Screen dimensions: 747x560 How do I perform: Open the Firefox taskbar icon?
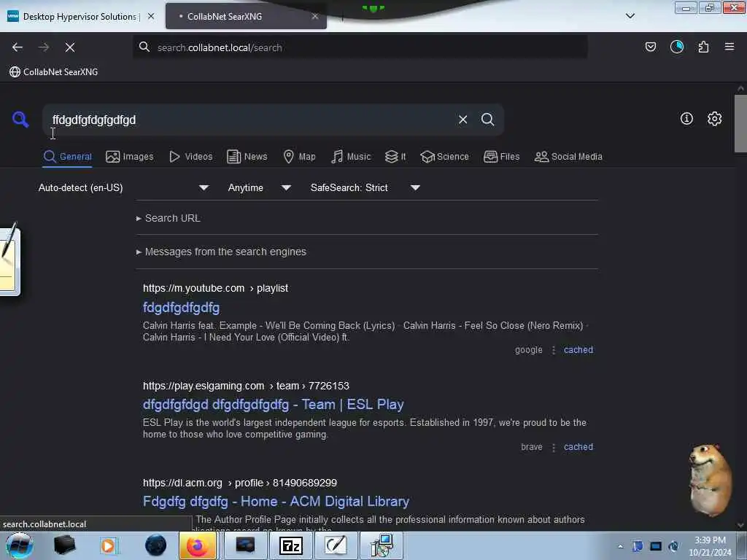[x=198, y=545]
